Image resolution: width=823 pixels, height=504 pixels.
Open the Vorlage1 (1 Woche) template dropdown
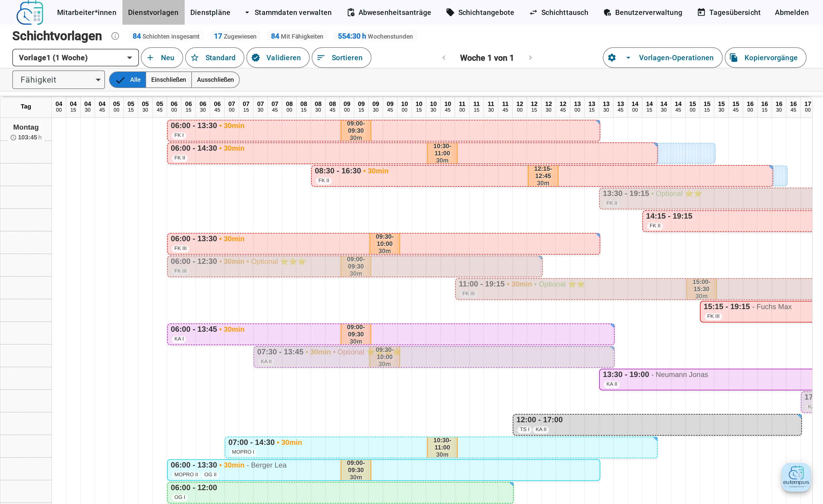pos(76,58)
